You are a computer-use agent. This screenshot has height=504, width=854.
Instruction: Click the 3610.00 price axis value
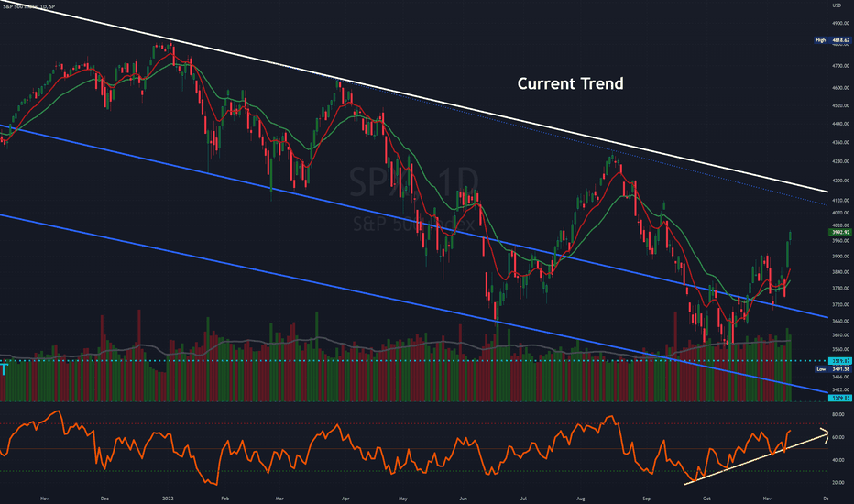click(840, 335)
